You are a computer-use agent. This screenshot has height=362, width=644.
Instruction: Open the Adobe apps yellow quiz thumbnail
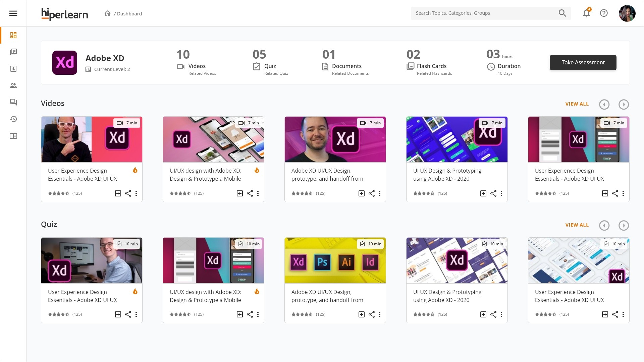coord(335,260)
